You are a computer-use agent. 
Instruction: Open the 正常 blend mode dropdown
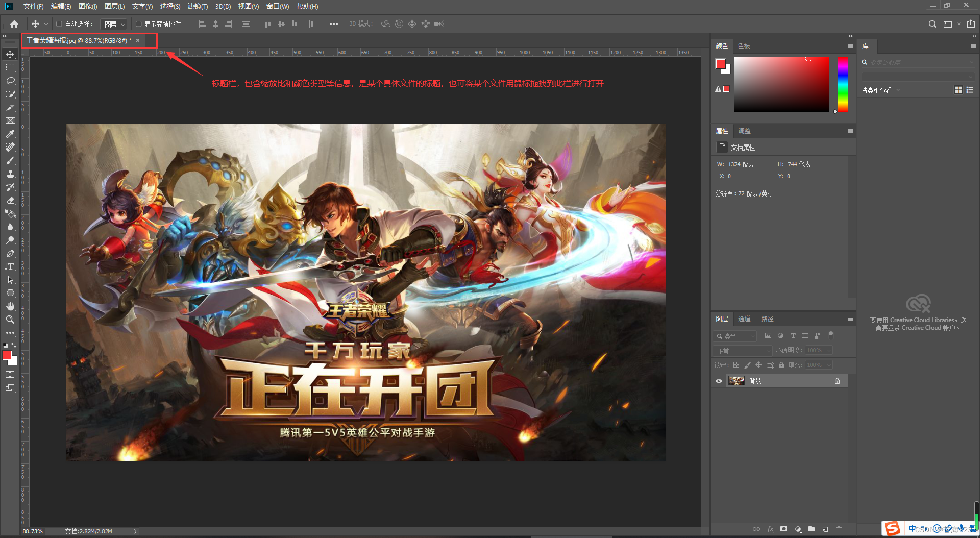[743, 351]
